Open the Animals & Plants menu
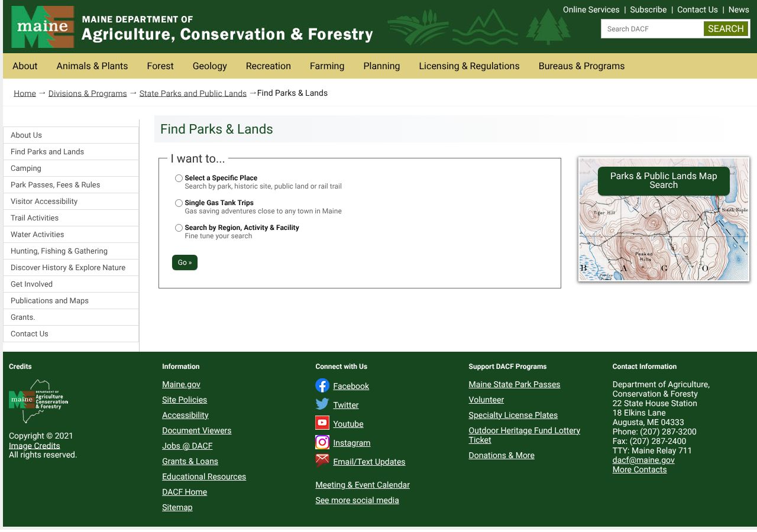The height and width of the screenshot is (532, 757). point(92,66)
